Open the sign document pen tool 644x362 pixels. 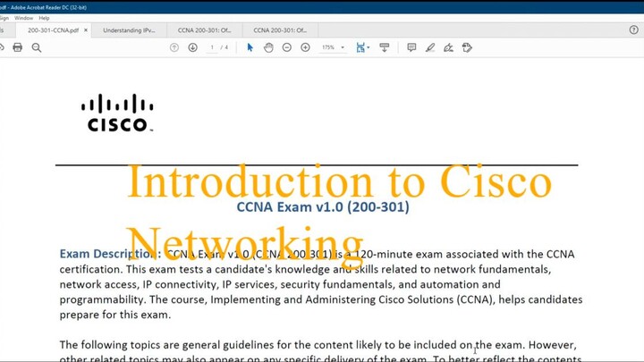click(448, 47)
